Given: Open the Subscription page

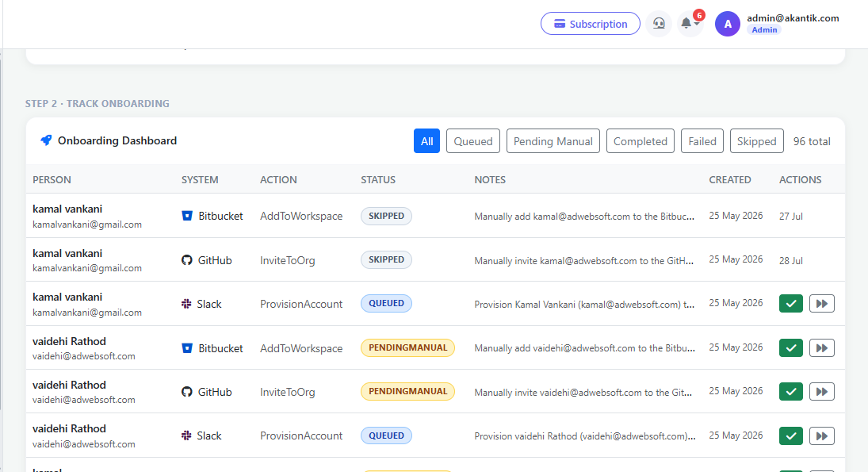Looking at the screenshot, I should pos(590,24).
